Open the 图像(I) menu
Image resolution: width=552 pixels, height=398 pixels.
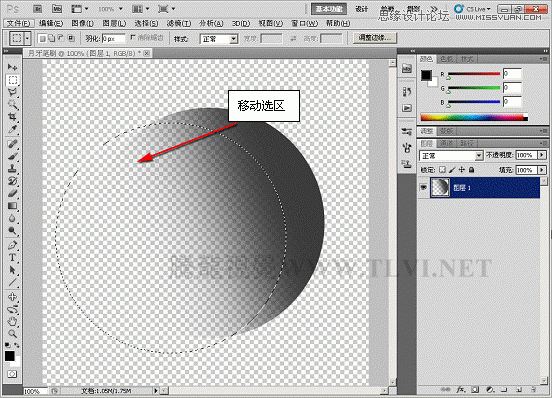[83, 23]
